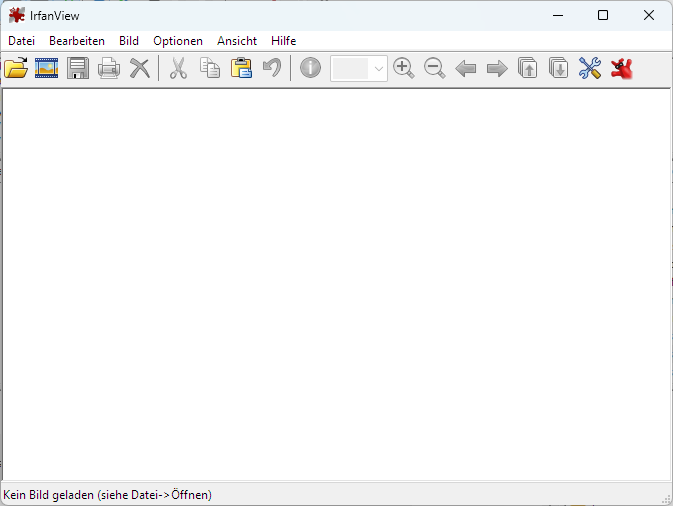This screenshot has width=673, height=506.
Task: Click inside the zoom value field
Action: tap(350, 68)
